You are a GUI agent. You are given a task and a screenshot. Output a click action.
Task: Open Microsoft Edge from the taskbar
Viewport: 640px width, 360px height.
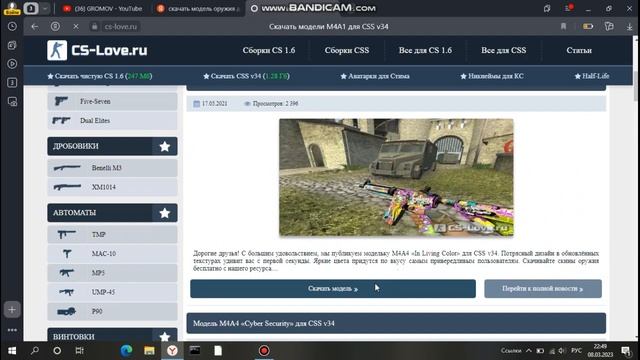tap(127, 351)
